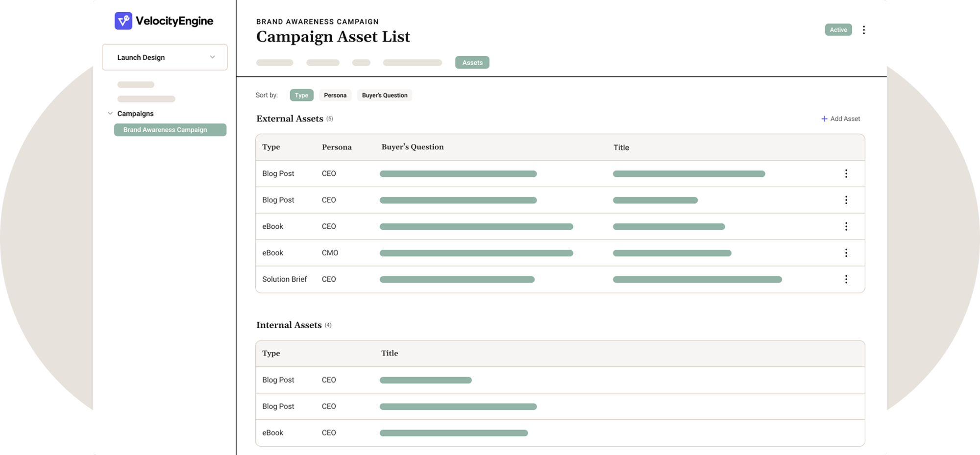Sort assets by Buyer's Question
The height and width of the screenshot is (455, 980).
[x=385, y=96]
